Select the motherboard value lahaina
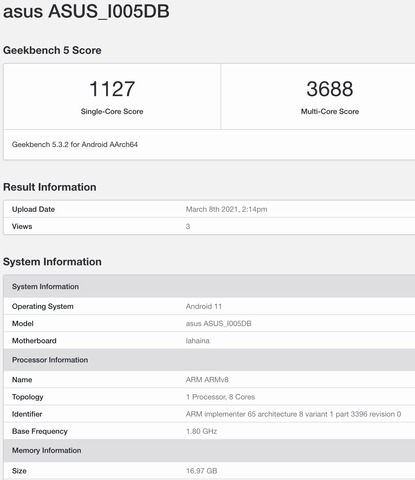415x480 pixels. (x=198, y=341)
